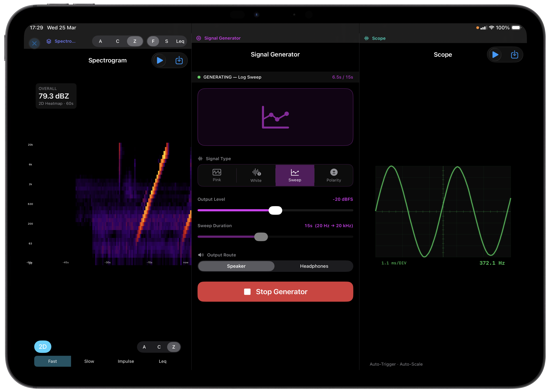Click the Signal Generator waveform icon in the header
The height and width of the screenshot is (392, 550).
pyautogui.click(x=198, y=38)
